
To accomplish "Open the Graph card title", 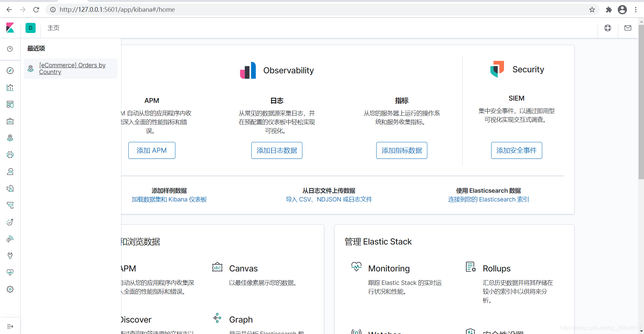I will pyautogui.click(x=241, y=320).
